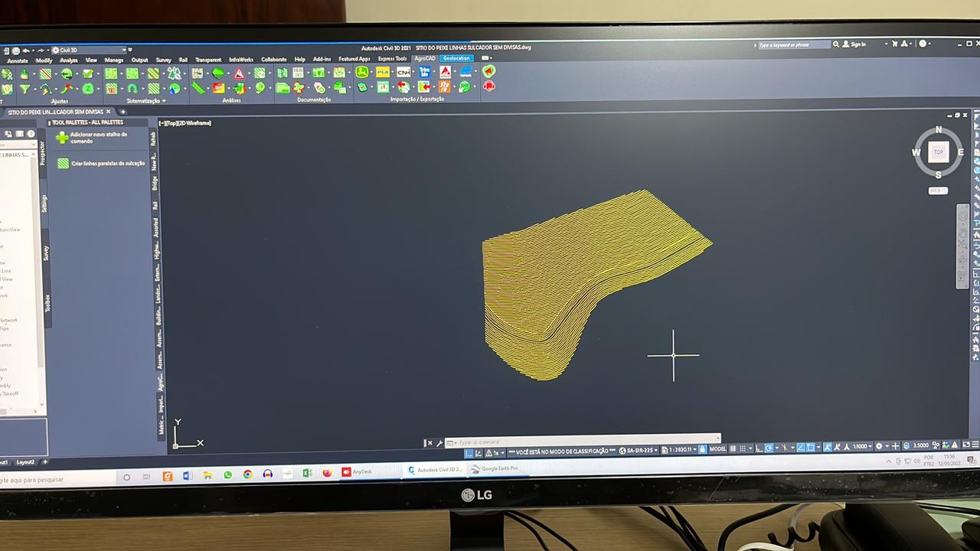
Task: Toggle the annotation scale lock icon
Action: (x=702, y=449)
